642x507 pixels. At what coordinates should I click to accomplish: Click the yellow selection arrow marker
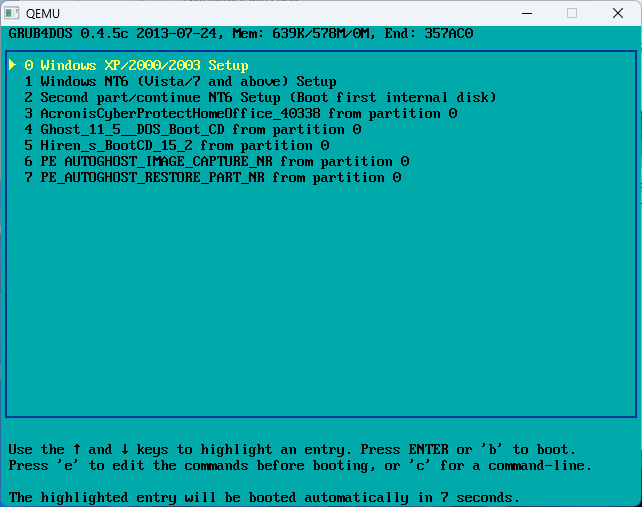12,65
